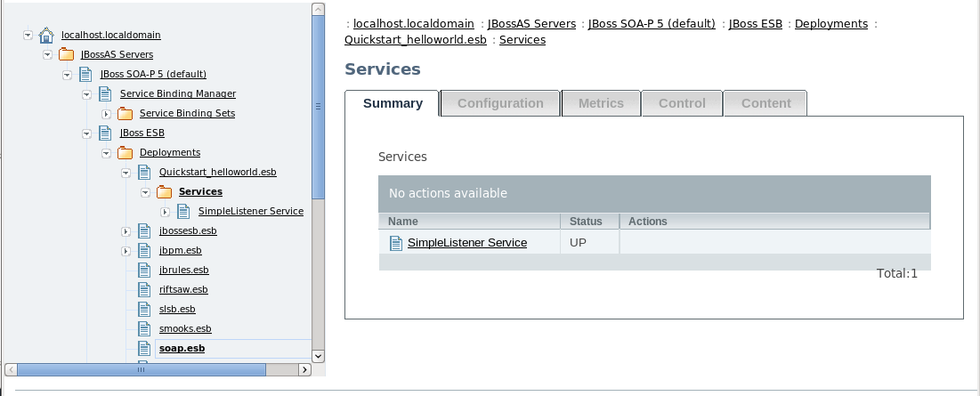Screen dimensions: 980x396
Task: Open the Metrics tab
Action: 601,103
